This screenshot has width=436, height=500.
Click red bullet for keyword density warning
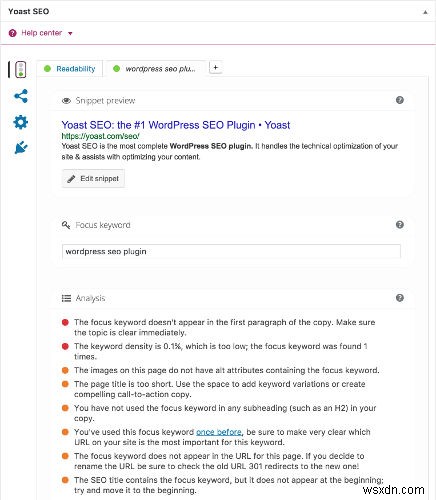65,346
